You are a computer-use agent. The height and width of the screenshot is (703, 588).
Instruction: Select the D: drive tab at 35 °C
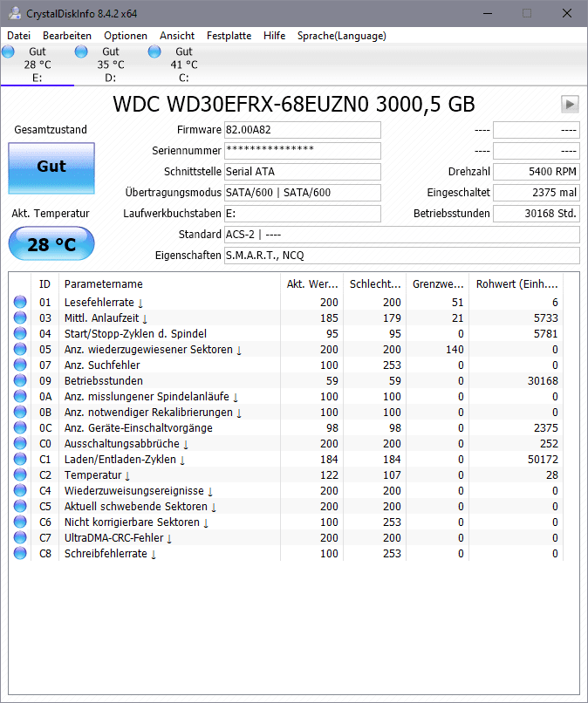[110, 65]
